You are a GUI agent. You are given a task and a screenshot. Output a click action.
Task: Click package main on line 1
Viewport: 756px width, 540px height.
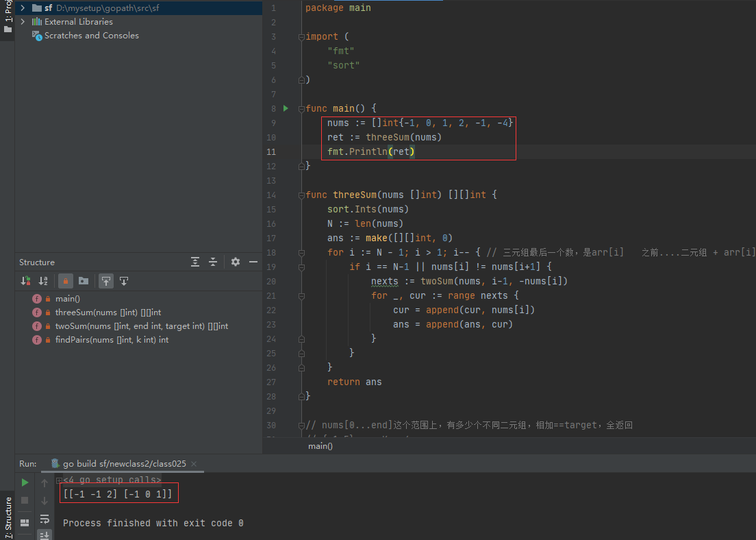tap(338, 8)
